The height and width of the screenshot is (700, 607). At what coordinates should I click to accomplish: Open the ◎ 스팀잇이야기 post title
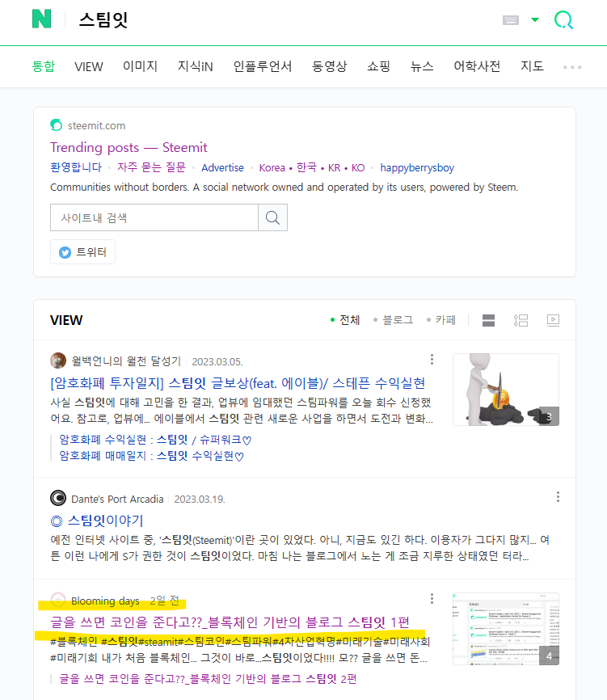tap(97, 521)
